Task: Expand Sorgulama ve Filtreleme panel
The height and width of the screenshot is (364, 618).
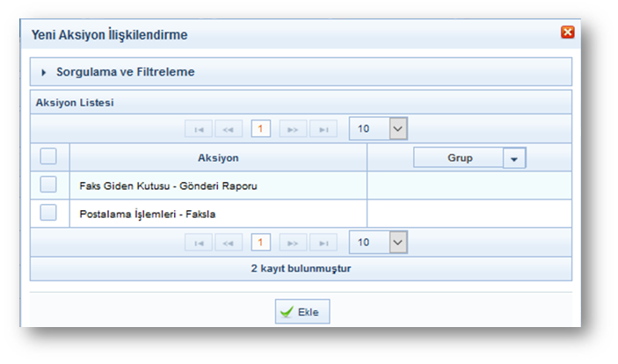Action: tap(44, 72)
